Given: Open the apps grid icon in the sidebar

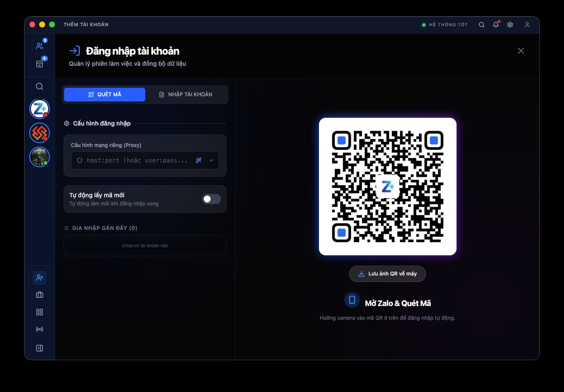Looking at the screenshot, I should [x=39, y=312].
